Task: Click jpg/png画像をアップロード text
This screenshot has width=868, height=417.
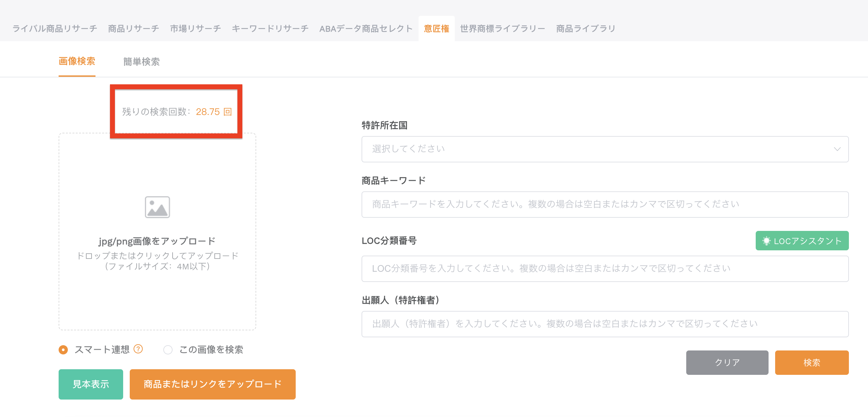Action: point(157,241)
